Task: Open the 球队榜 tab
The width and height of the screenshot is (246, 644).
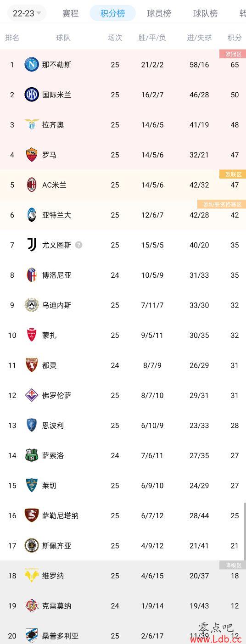Action: 205,13
